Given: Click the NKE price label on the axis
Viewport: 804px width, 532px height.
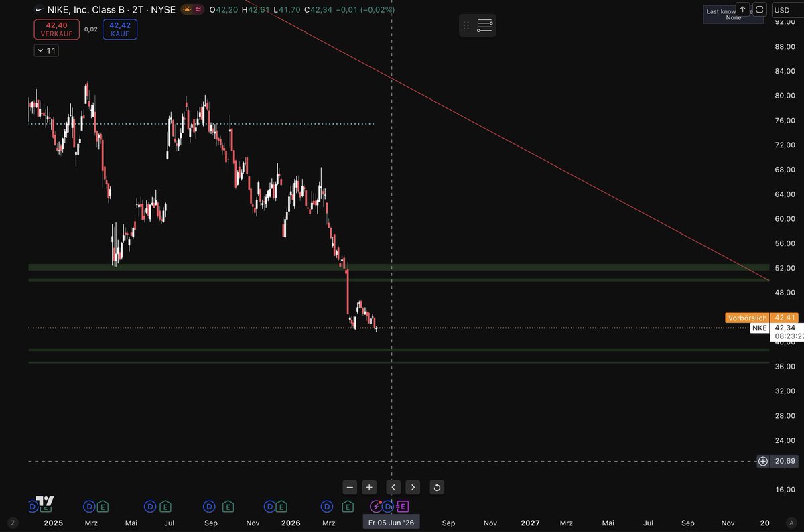Looking at the screenshot, I should [x=759, y=328].
